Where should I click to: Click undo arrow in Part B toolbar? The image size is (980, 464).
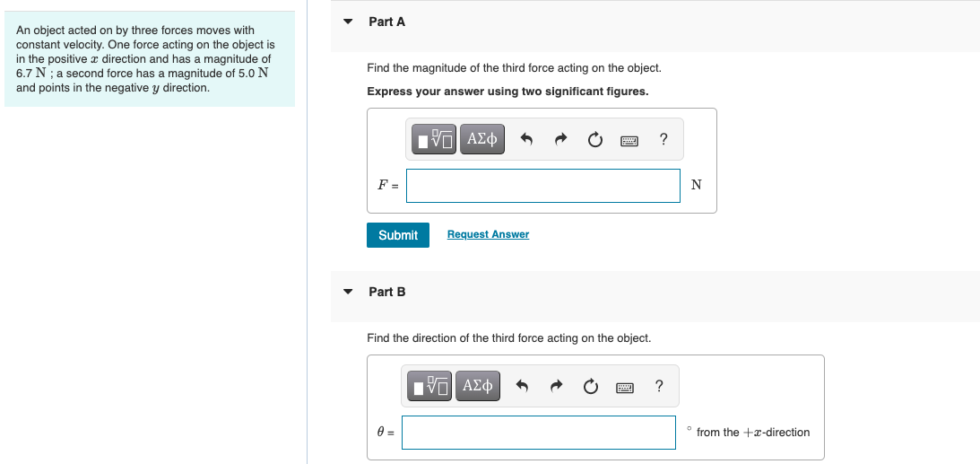click(523, 387)
